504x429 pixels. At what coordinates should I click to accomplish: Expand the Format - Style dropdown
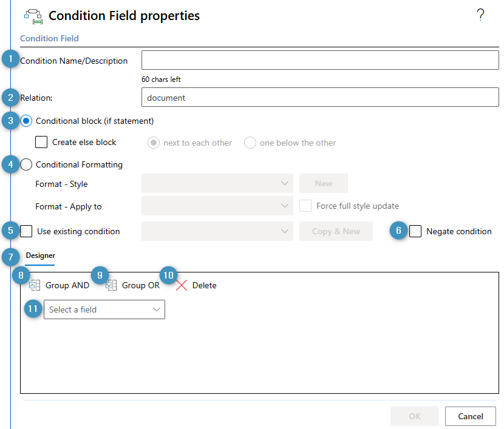[x=217, y=183]
